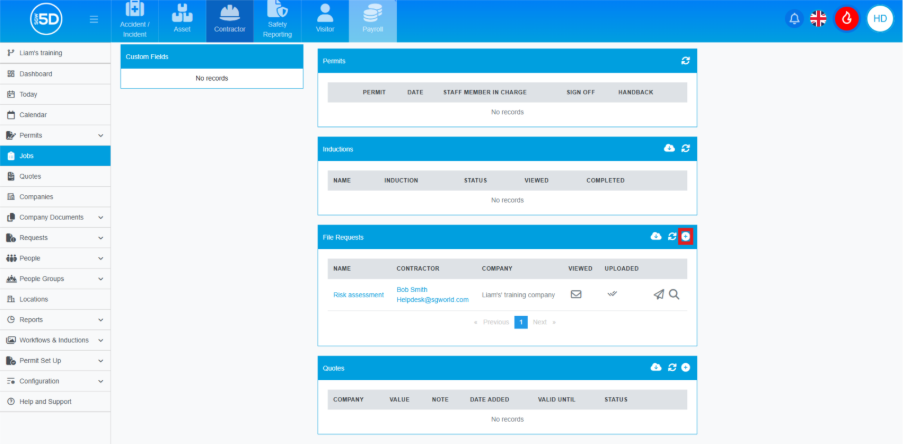This screenshot has width=903, height=444.
Task: Refresh the File Requests panel
Action: (672, 237)
